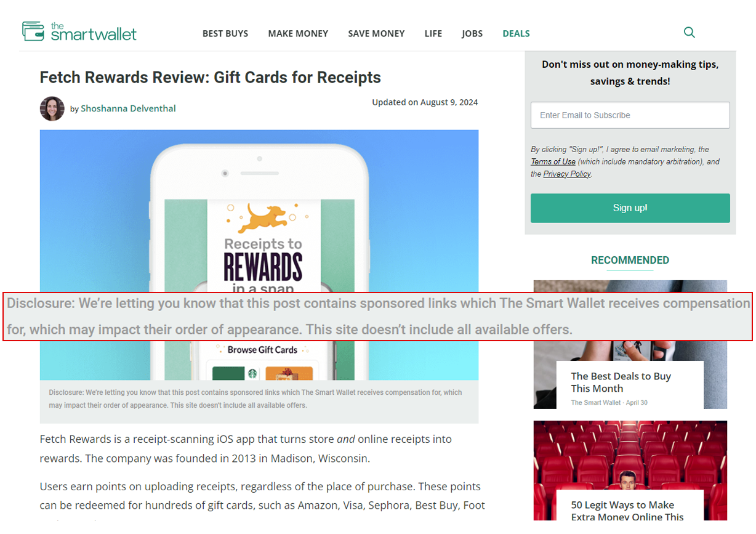Open the LIFE navigation item

click(433, 33)
